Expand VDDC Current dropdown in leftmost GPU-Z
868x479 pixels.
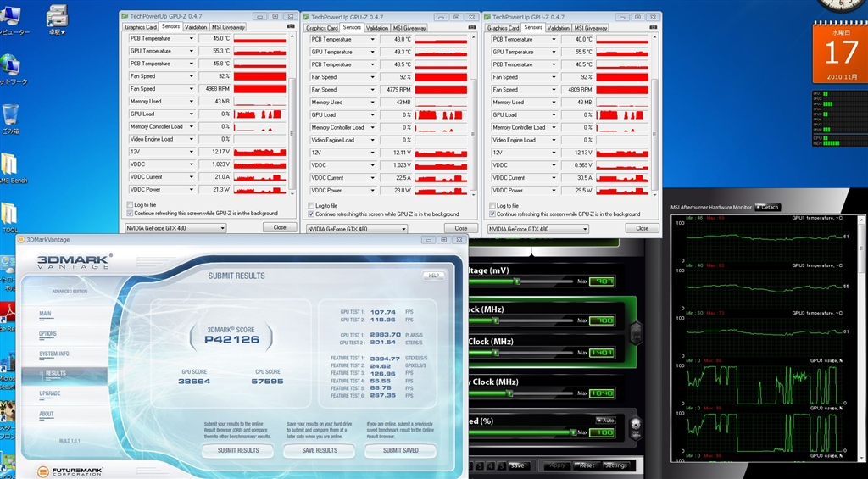192,177
